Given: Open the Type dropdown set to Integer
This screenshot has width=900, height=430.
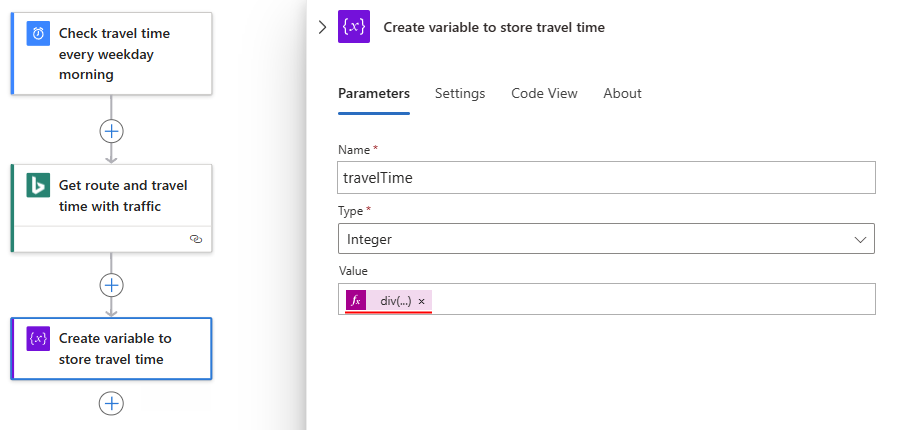Looking at the screenshot, I should click(606, 239).
